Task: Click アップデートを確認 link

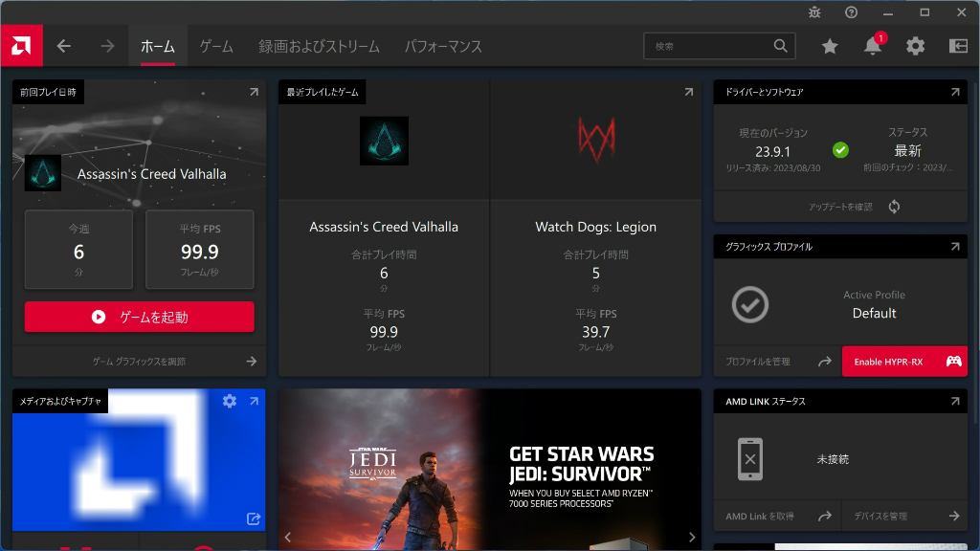Action: 840,207
